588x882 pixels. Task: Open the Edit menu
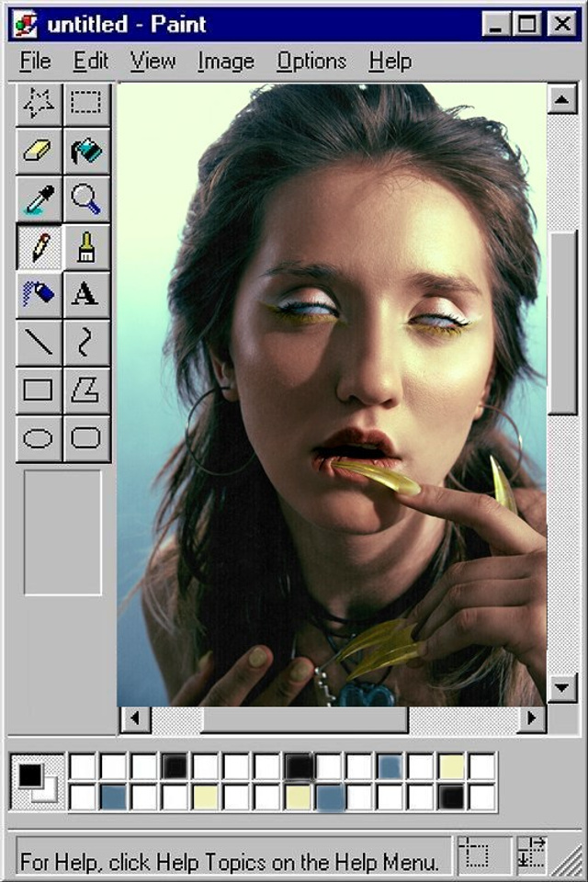(91, 61)
